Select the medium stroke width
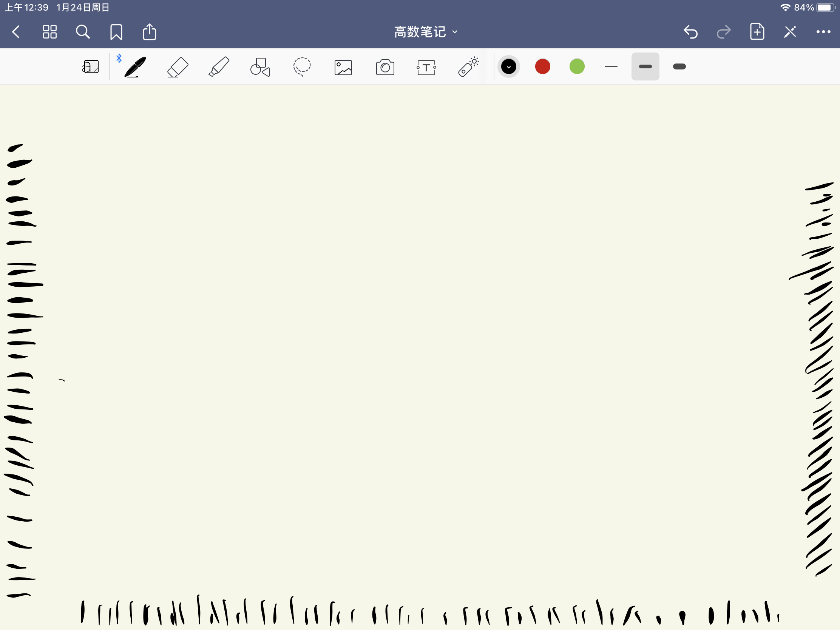 [x=645, y=67]
